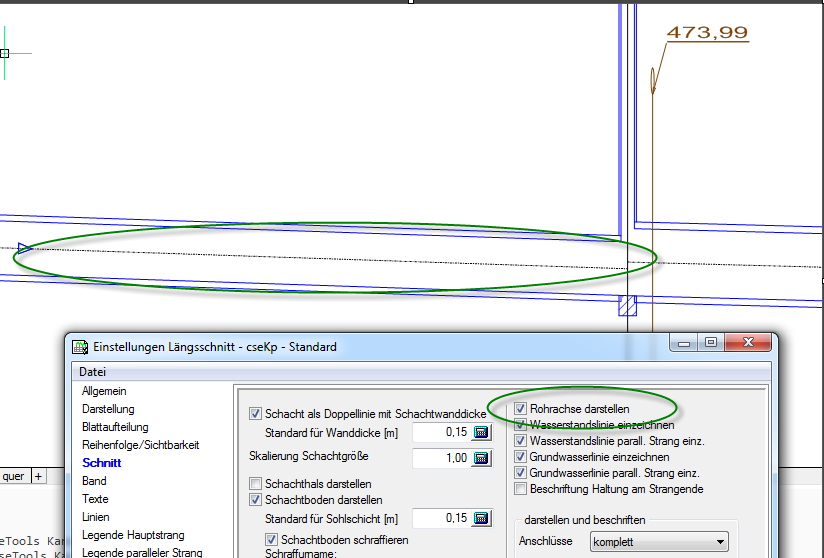Open calculator for Skalierung Schachtgröße

482,458
